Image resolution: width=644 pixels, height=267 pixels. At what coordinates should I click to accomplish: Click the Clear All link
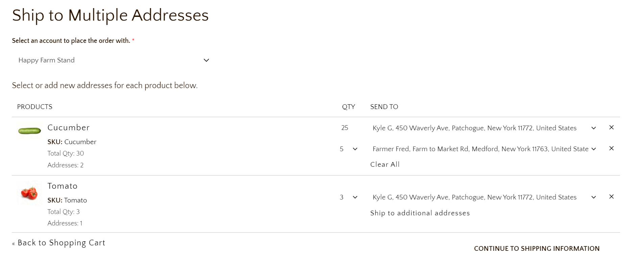point(385,164)
